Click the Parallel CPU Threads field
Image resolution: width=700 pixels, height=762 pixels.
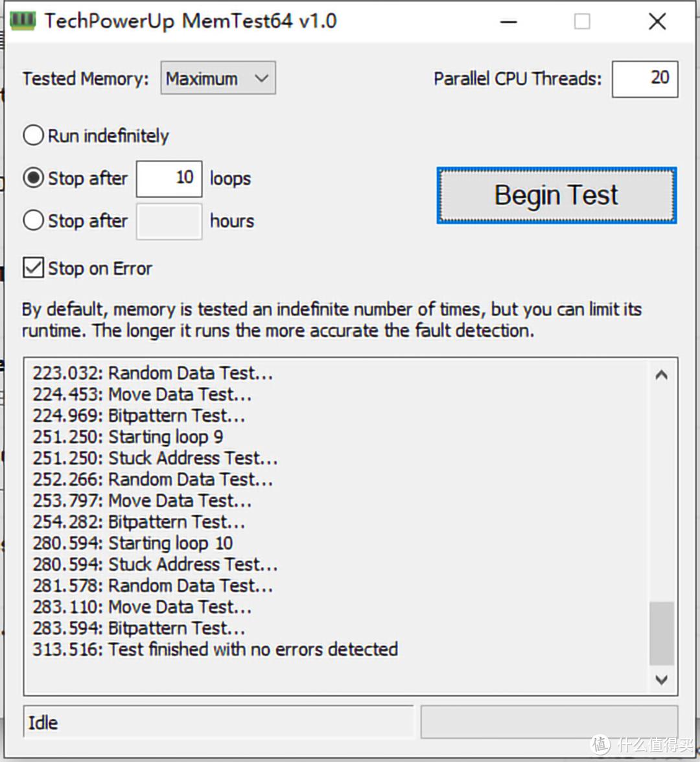(644, 78)
